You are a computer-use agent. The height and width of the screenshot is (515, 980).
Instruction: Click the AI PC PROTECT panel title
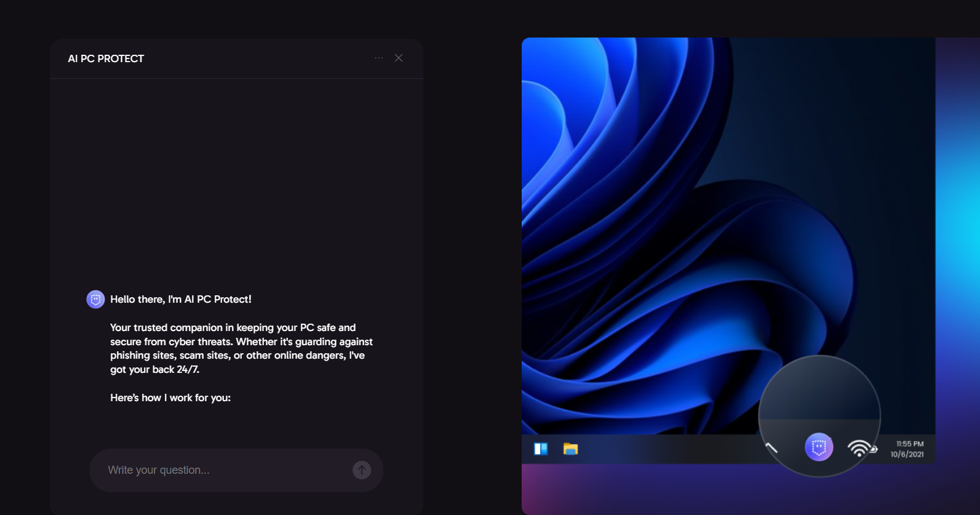click(106, 58)
